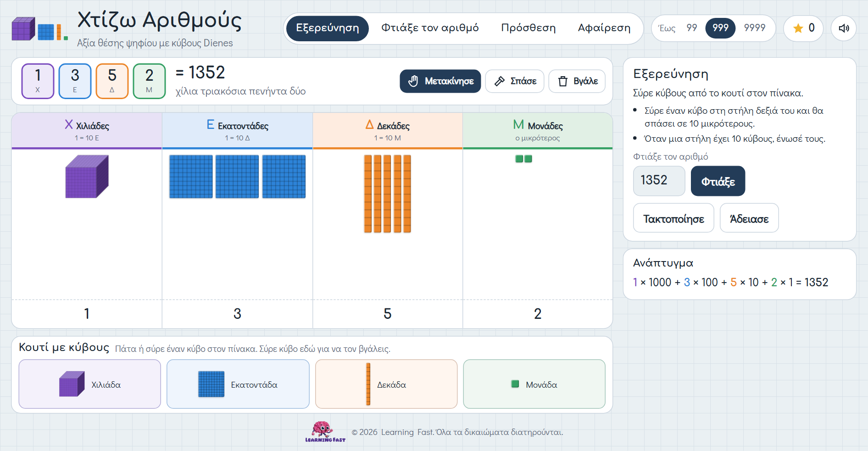Click the third blue hundred flat on board

284,177
